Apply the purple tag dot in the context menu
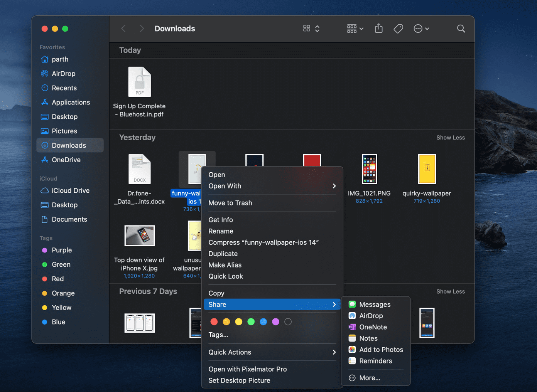 click(276, 322)
